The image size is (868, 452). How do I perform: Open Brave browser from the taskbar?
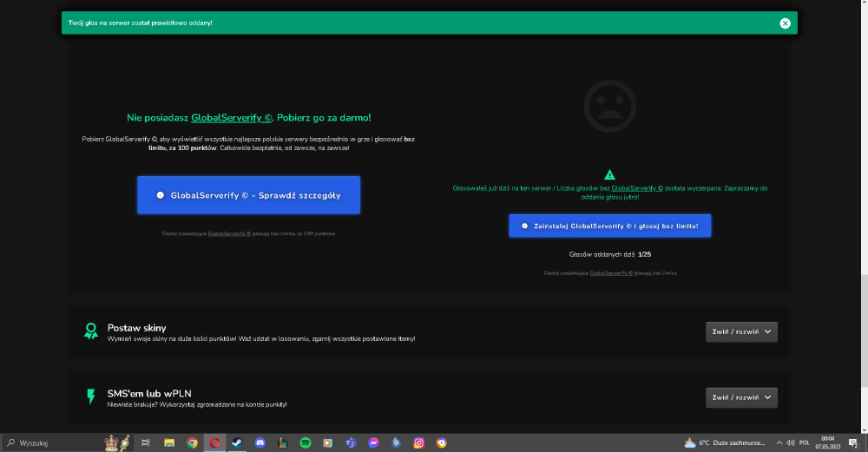click(441, 442)
